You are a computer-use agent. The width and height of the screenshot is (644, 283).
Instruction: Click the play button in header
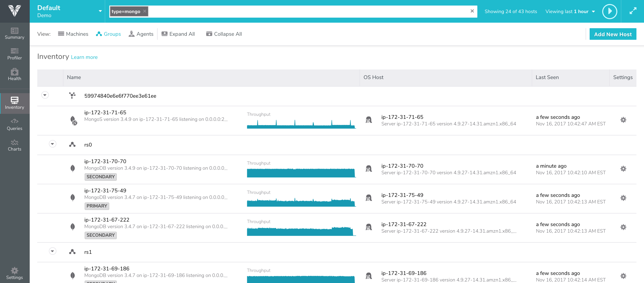click(x=610, y=11)
